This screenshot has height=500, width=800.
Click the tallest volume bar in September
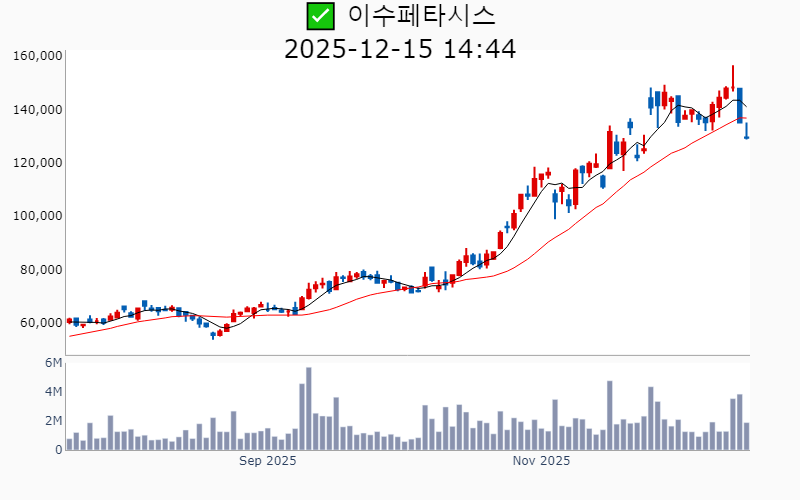[308, 409]
